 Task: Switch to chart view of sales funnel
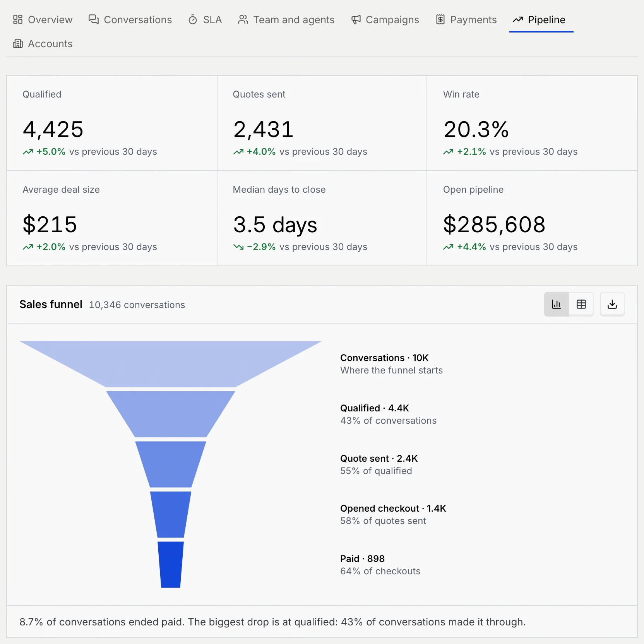556,304
